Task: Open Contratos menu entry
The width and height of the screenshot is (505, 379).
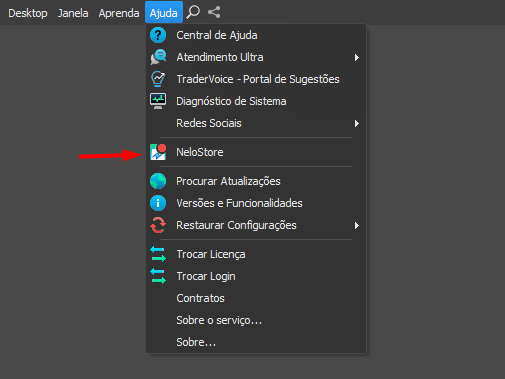Action: 256,298
